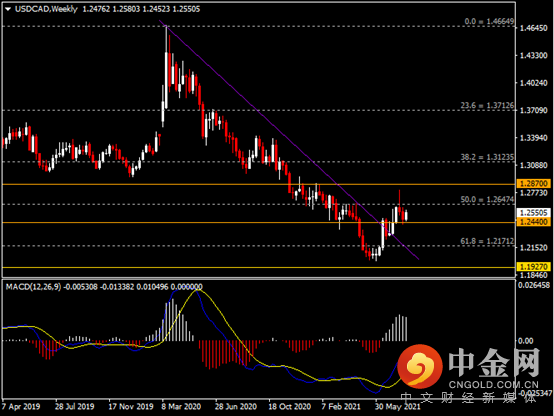Screen dimensions: 554x416
Task: Select the 38.2 = 1.31235 Fibonacci label
Action: 487,157
